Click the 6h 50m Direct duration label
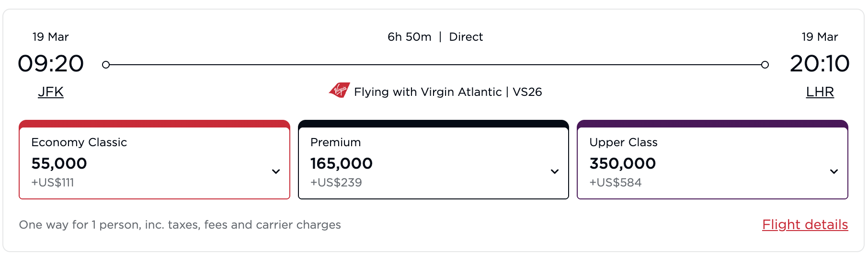 coord(435,37)
